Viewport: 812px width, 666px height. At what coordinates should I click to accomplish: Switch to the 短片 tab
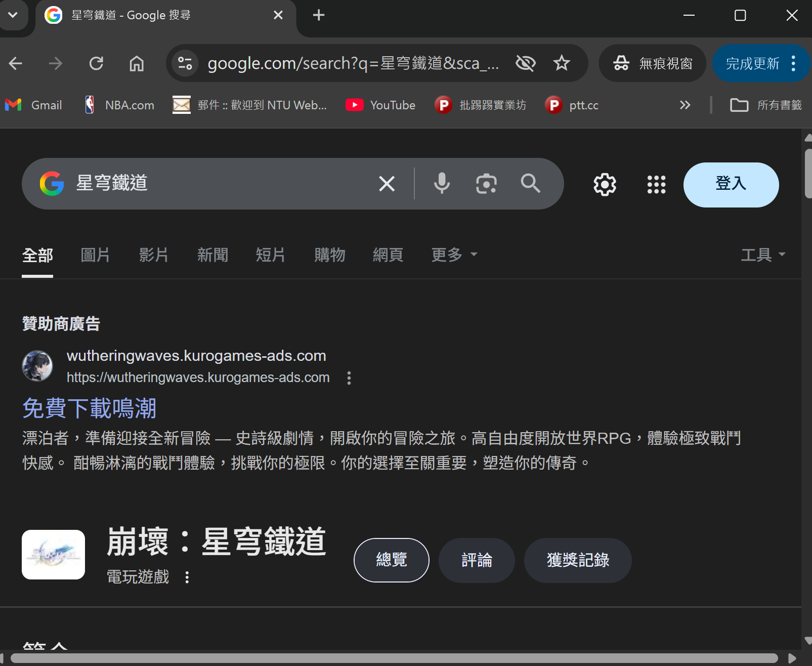[271, 255]
